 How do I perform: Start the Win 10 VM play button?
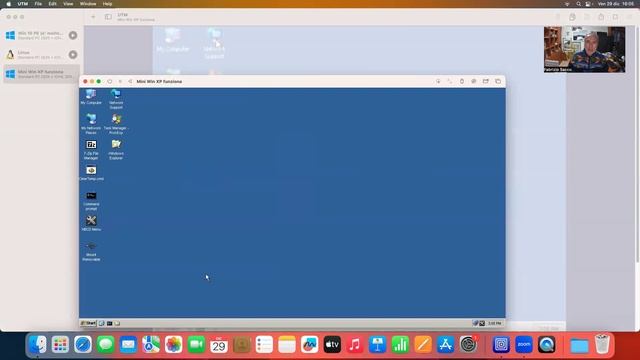pos(73,36)
